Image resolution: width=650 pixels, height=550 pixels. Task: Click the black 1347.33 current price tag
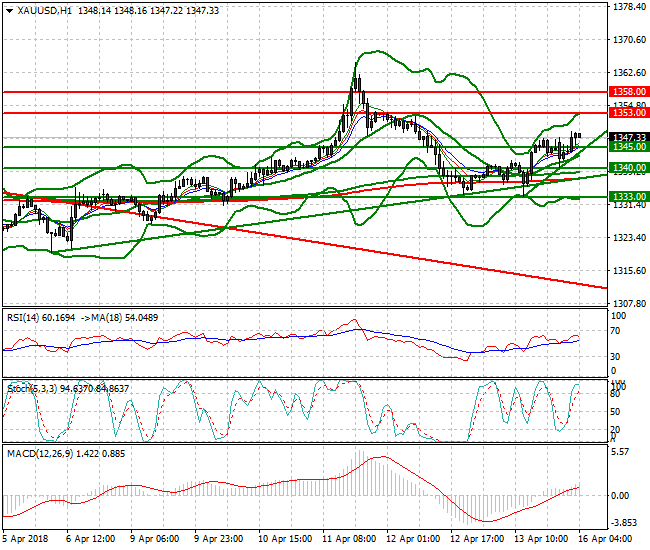click(x=628, y=137)
